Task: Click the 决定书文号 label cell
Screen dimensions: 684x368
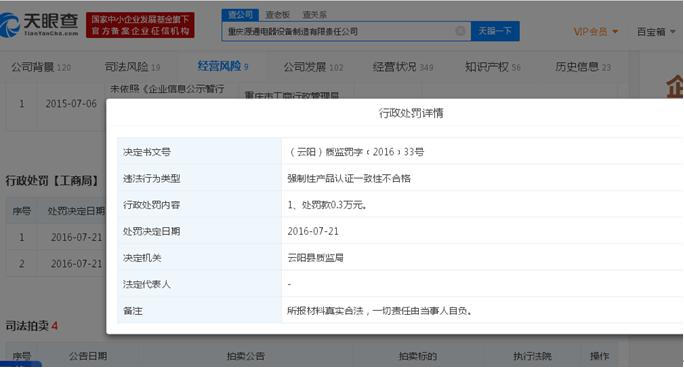Action: [x=199, y=152]
